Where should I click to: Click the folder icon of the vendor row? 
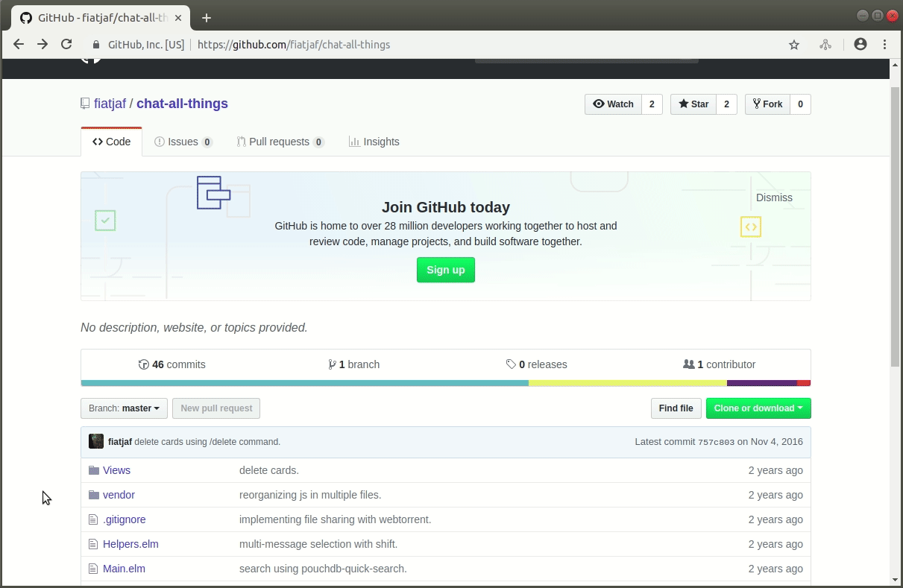point(93,495)
